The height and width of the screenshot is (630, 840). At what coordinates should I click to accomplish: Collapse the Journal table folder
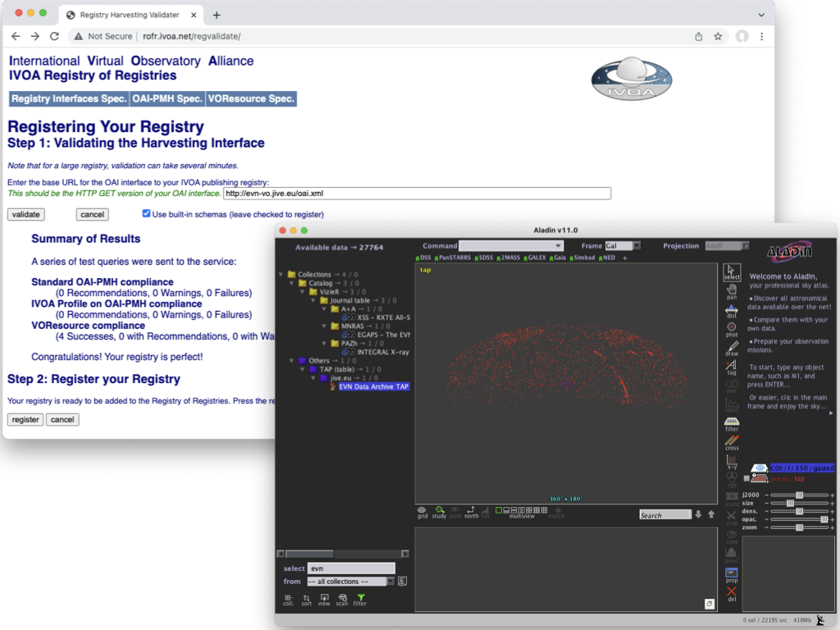tap(313, 300)
